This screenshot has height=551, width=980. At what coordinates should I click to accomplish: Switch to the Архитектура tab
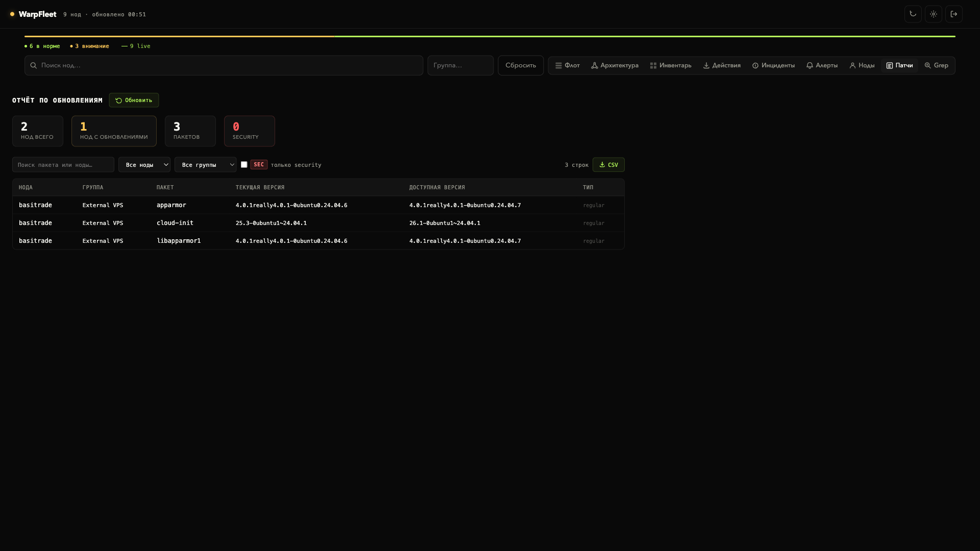point(615,65)
